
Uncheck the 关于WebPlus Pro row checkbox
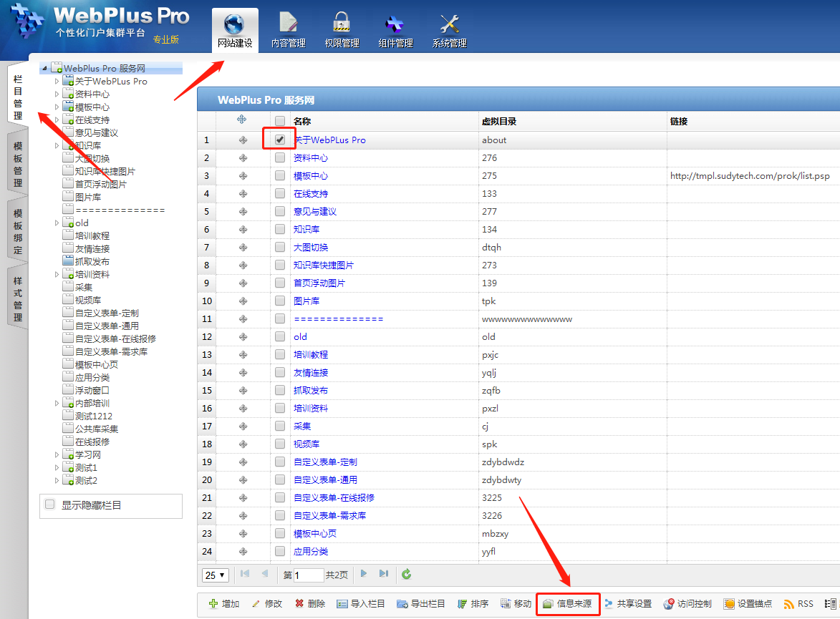coord(280,140)
